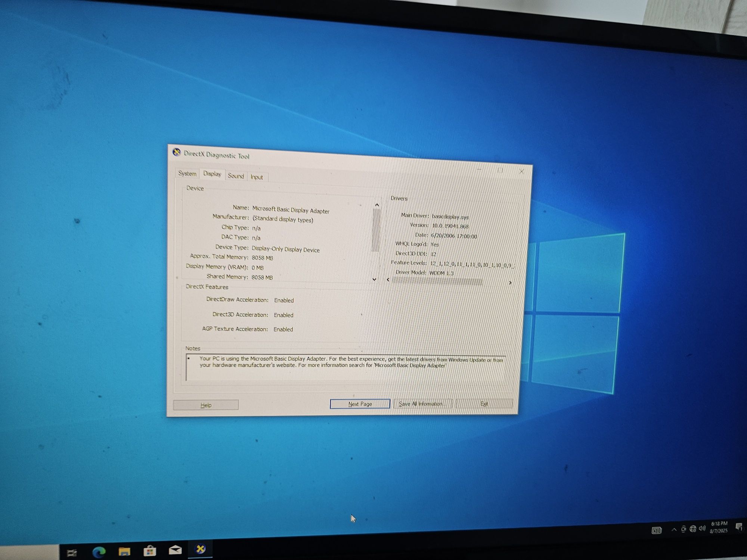Select the Chip Type 'n/a' value

(x=256, y=228)
